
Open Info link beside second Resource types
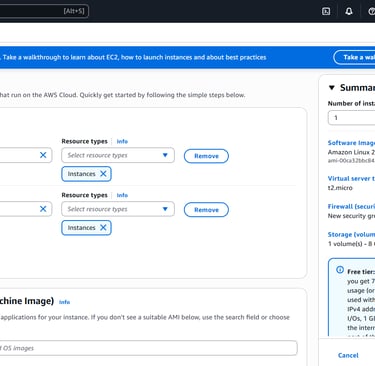coord(122,195)
